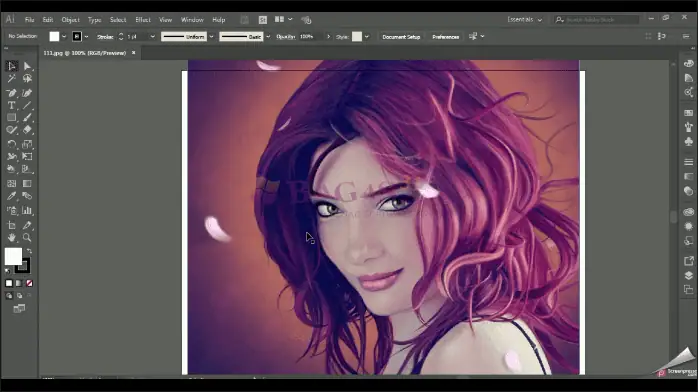Image resolution: width=698 pixels, height=392 pixels.
Task: Switch to Draw Behind mode
Action: coord(19,296)
